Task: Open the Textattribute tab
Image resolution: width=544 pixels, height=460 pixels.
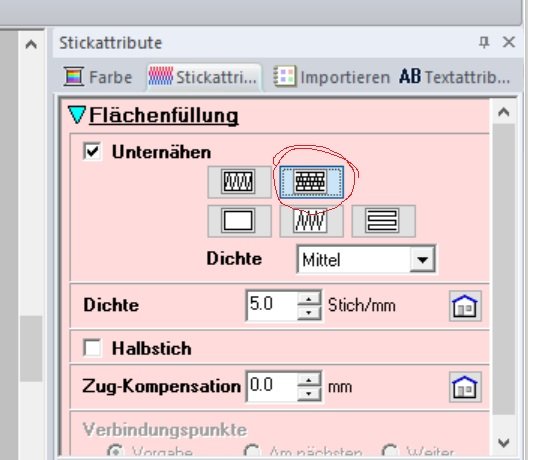Action: tap(455, 77)
